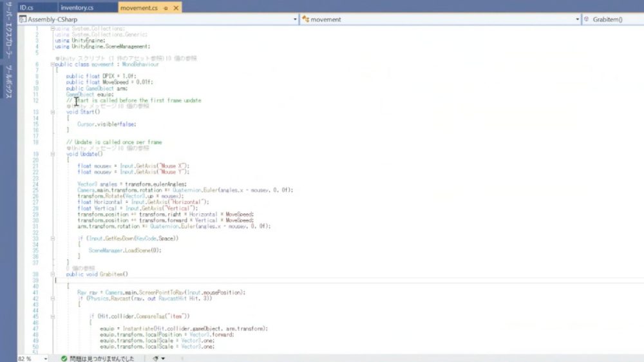
Task: Select the movement.cs tab
Action: [x=139, y=8]
